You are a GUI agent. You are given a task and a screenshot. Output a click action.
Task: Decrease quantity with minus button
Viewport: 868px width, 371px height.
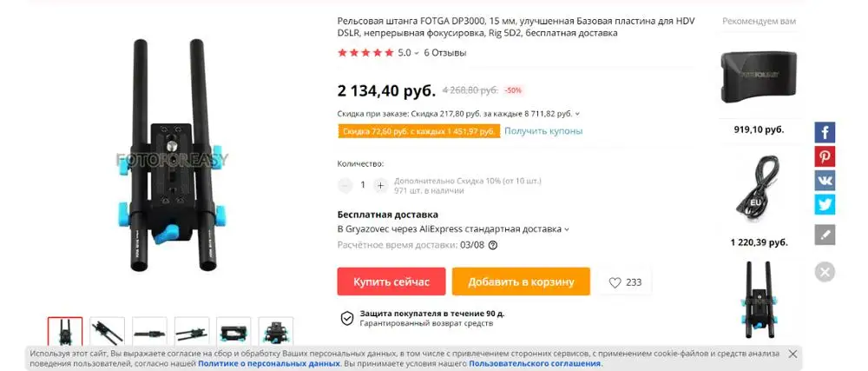pyautogui.click(x=345, y=185)
